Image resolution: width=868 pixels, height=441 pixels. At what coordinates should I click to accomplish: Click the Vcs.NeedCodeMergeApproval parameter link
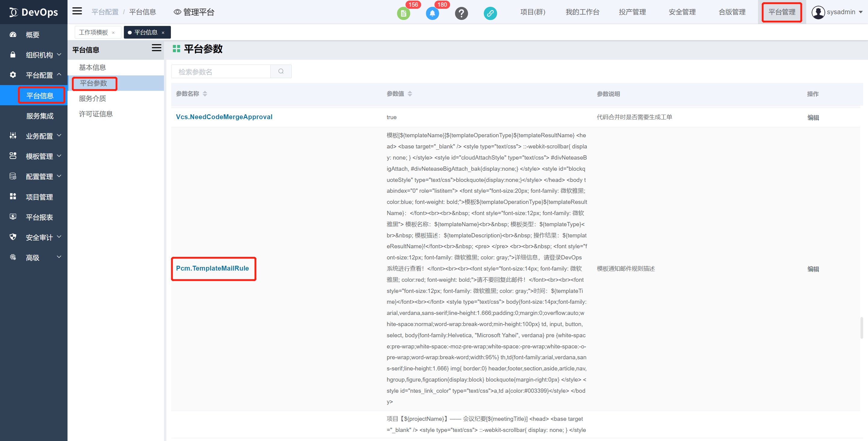coord(224,117)
